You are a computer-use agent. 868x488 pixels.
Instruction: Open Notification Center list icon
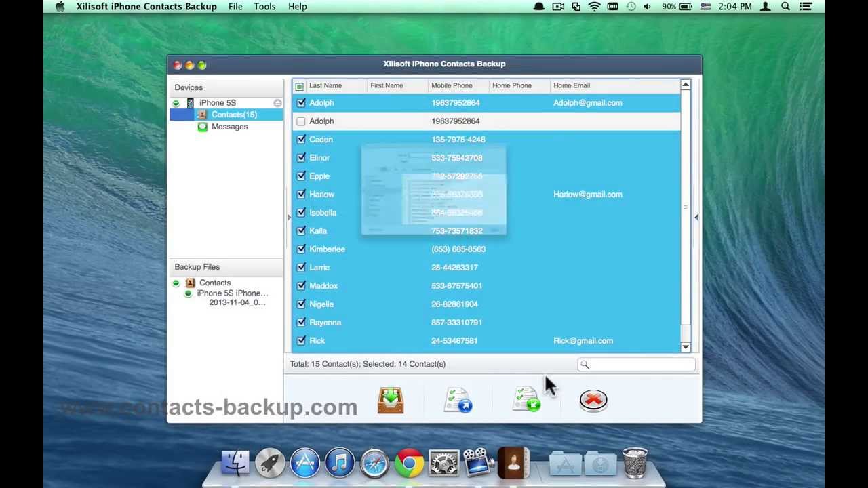806,7
